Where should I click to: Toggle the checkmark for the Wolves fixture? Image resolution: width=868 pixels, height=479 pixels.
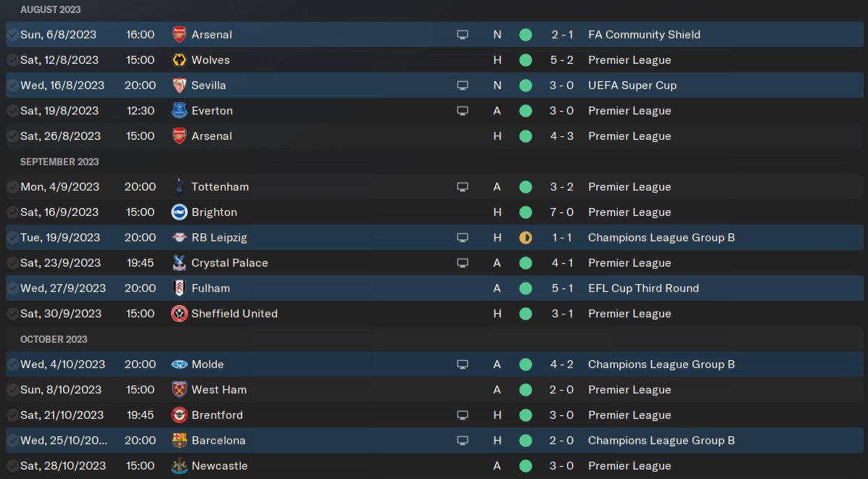click(x=12, y=60)
